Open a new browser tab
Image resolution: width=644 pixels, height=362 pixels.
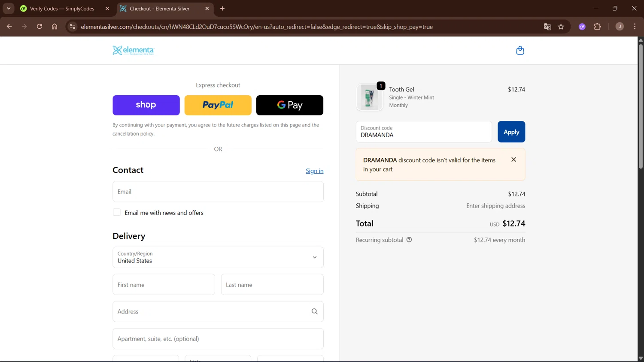click(x=222, y=9)
